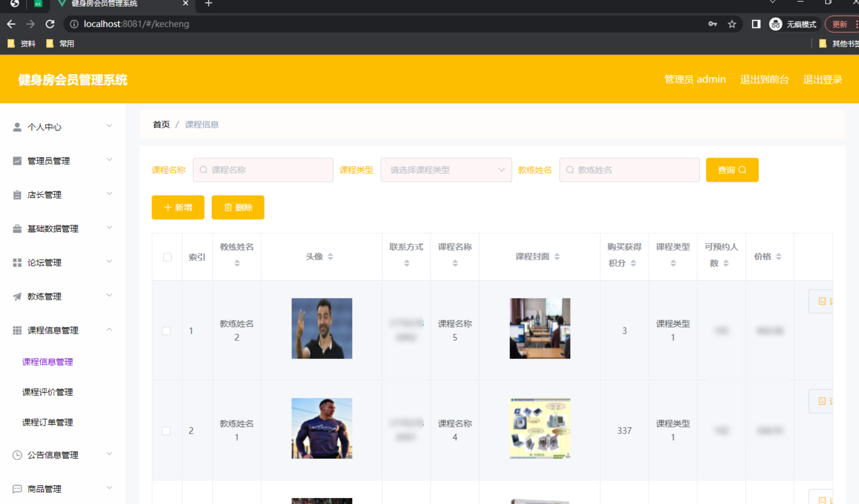Focus the 教练姓名 search input
Screen dimensions: 859x504
630,170
